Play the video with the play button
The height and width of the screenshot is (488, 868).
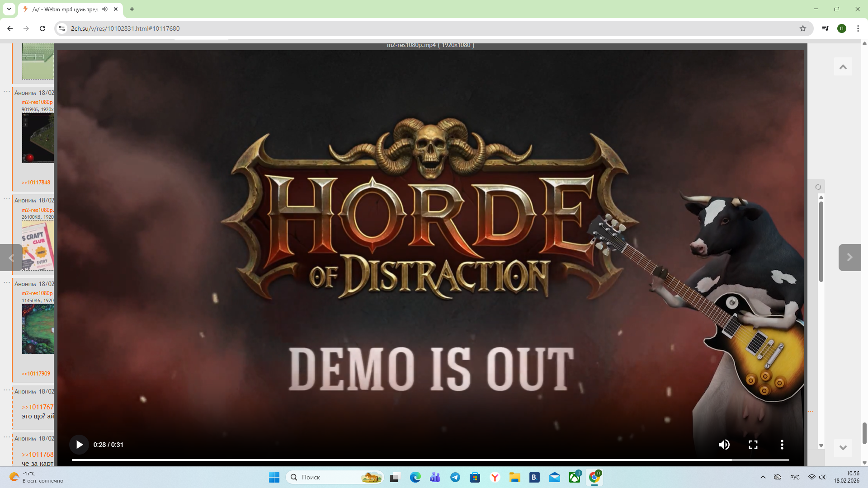pos(79,445)
